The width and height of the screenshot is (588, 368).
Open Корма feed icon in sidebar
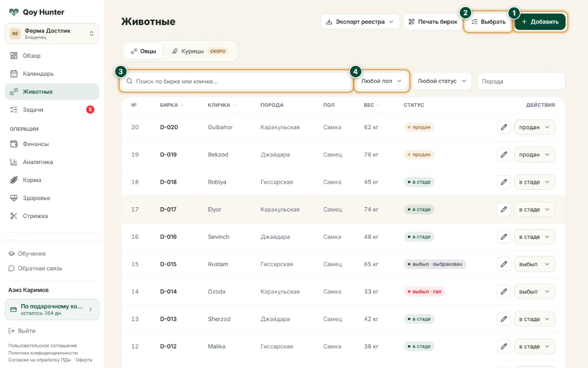14,180
